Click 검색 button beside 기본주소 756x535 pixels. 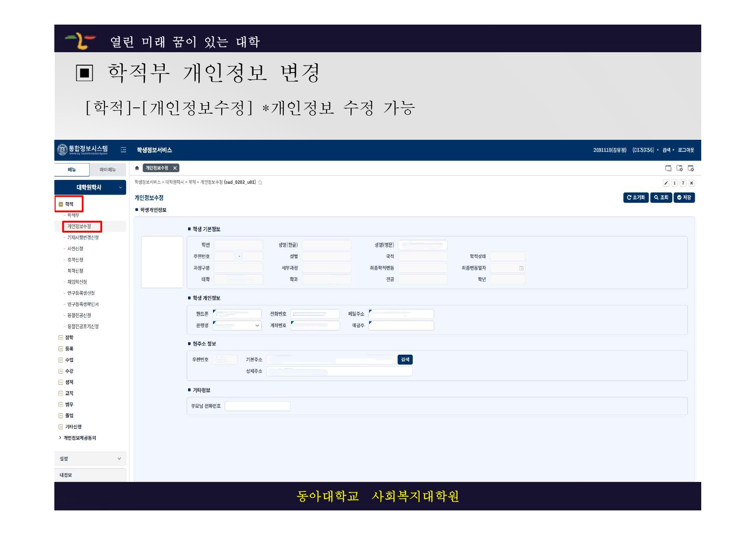405,360
